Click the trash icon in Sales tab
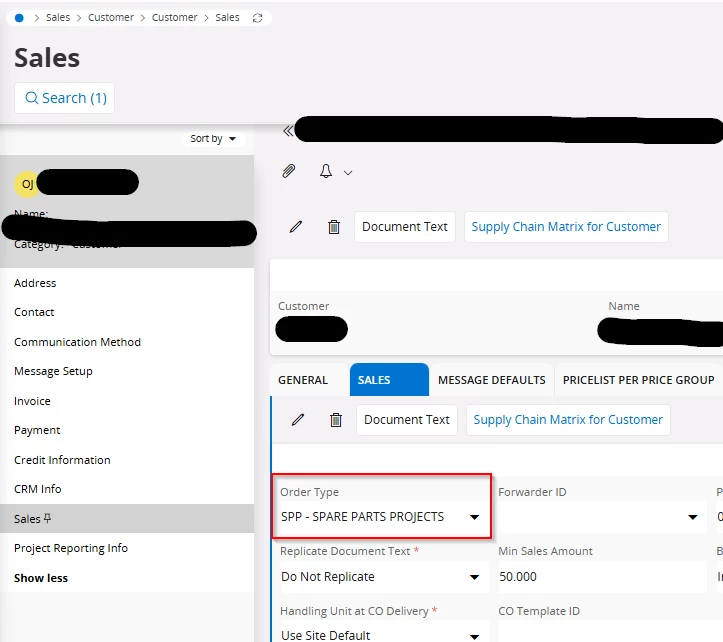The height and width of the screenshot is (642, 723). pos(336,420)
